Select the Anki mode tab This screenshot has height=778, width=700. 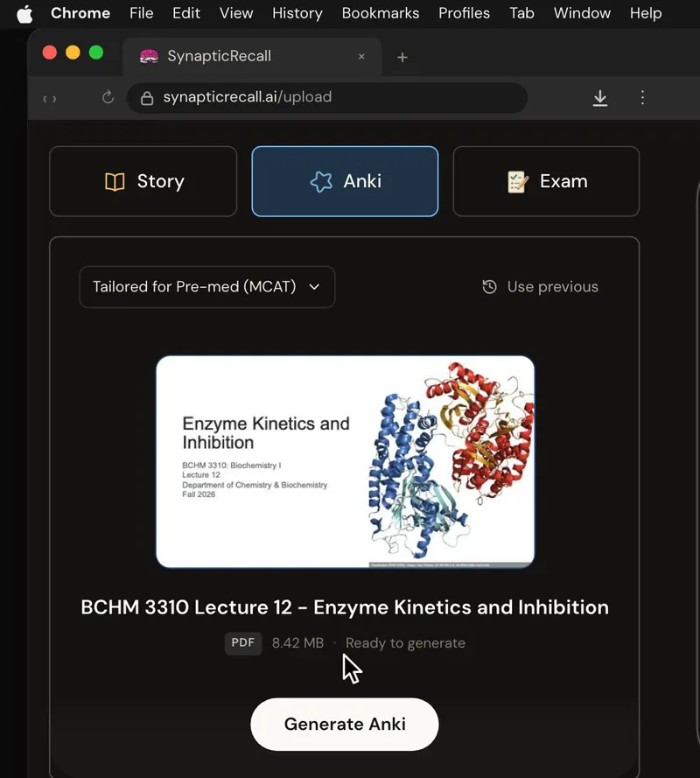pyautogui.click(x=345, y=182)
